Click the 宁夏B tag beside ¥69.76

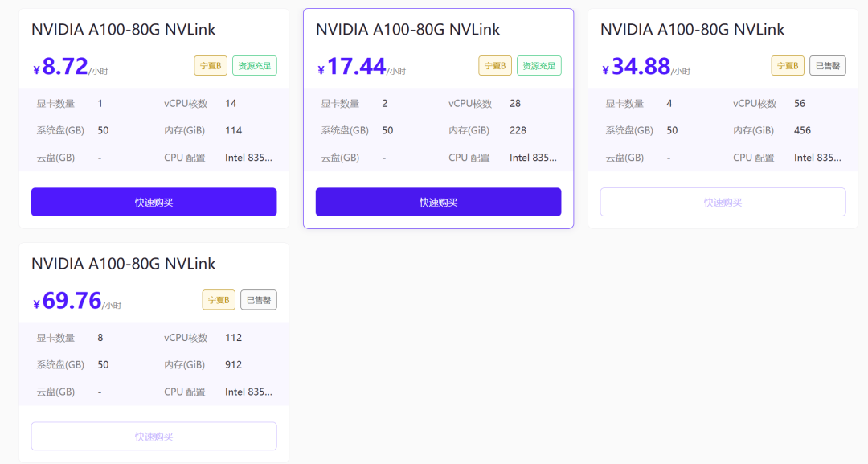click(219, 300)
